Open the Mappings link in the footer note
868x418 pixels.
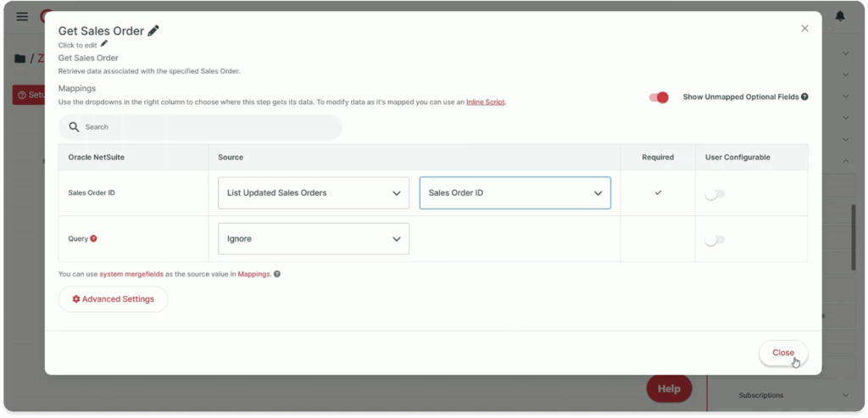pyautogui.click(x=253, y=274)
